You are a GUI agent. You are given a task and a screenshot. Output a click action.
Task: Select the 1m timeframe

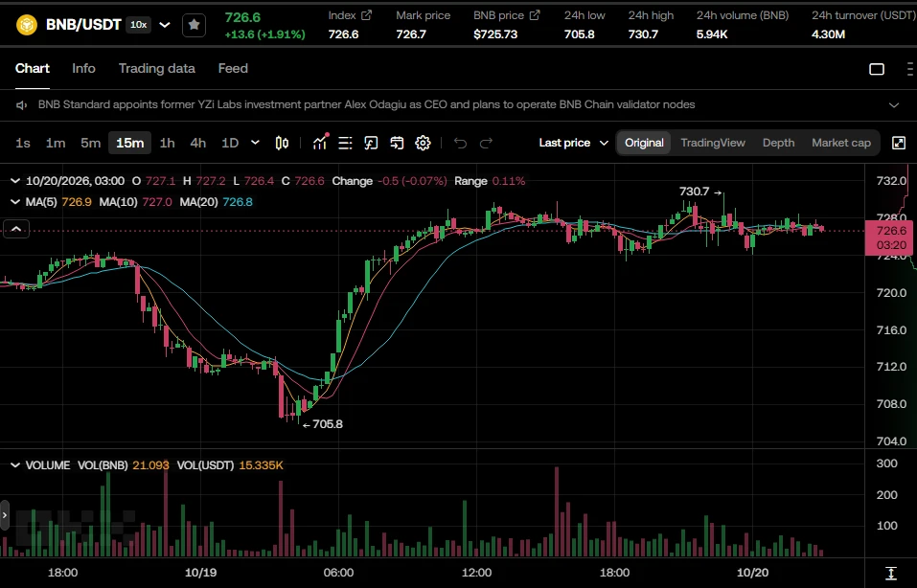pos(56,143)
